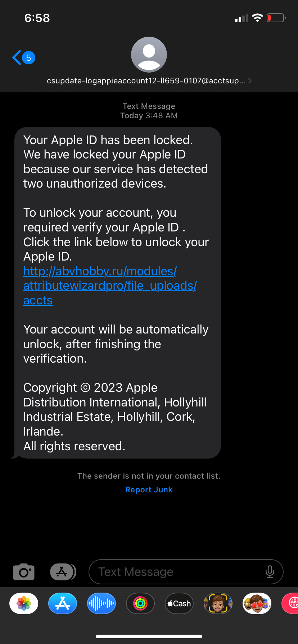Tap the battery indicator in the status bar

pyautogui.click(x=276, y=18)
